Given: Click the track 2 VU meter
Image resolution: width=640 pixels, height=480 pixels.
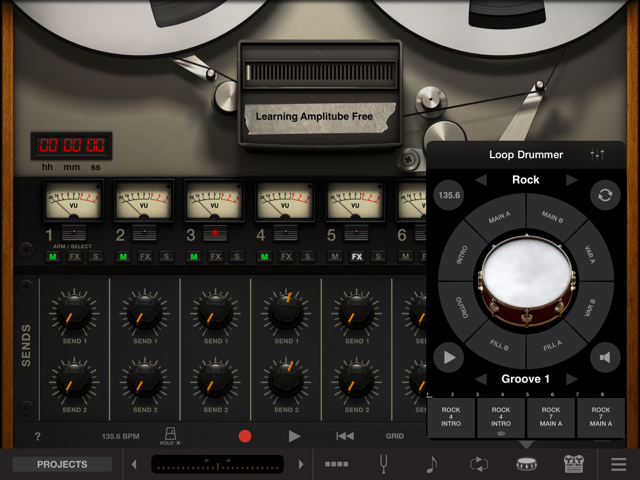Looking at the screenshot, I should click(x=144, y=200).
